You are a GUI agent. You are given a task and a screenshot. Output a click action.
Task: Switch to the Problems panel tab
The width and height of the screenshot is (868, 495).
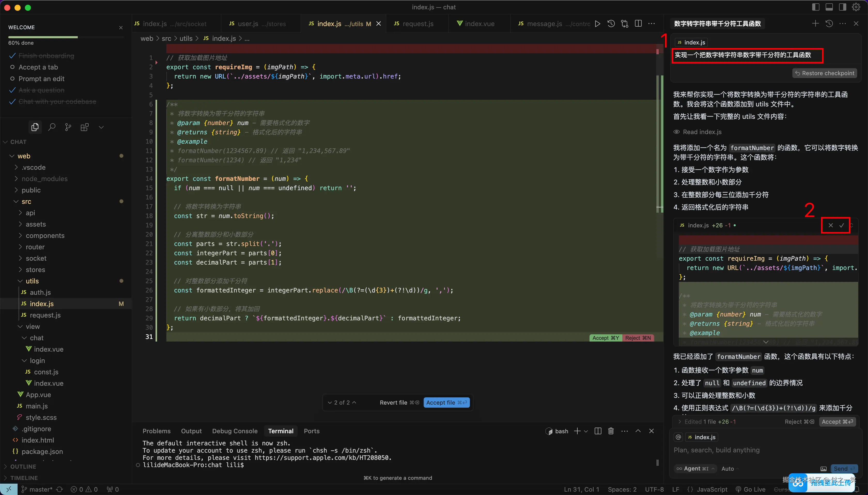[156, 431]
